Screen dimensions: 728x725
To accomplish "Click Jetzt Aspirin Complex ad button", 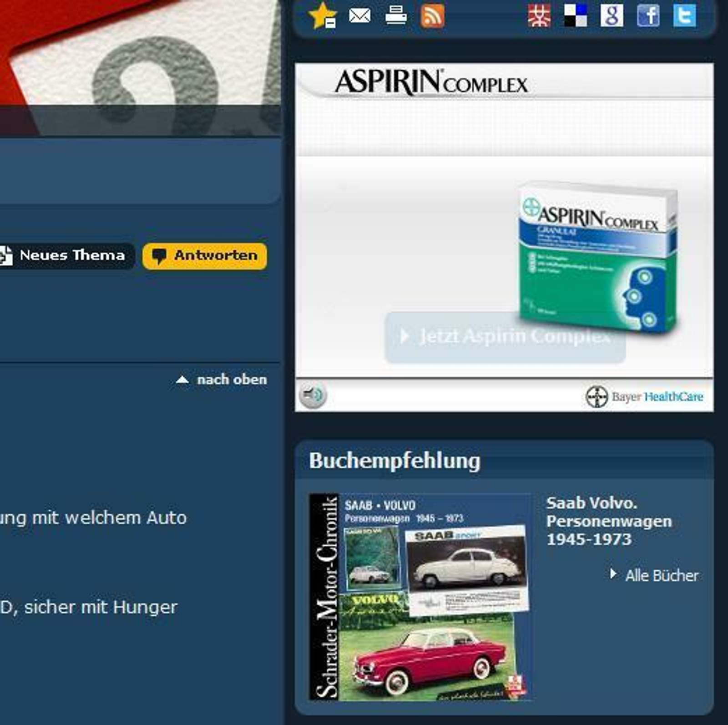I will pyautogui.click(x=505, y=337).
